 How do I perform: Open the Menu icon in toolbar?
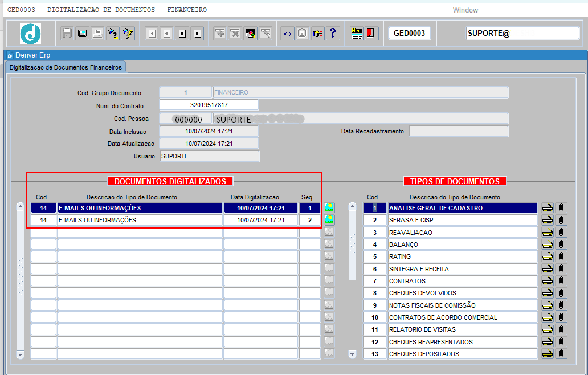point(357,34)
